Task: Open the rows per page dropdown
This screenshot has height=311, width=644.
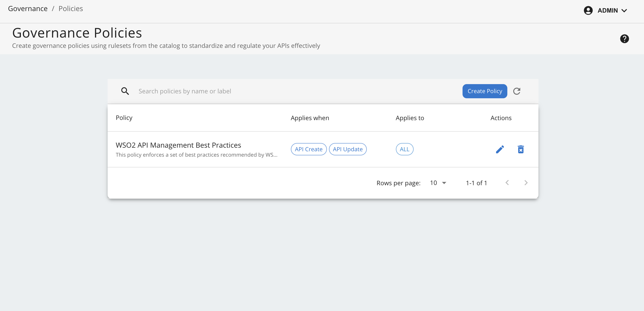Action: pyautogui.click(x=438, y=183)
